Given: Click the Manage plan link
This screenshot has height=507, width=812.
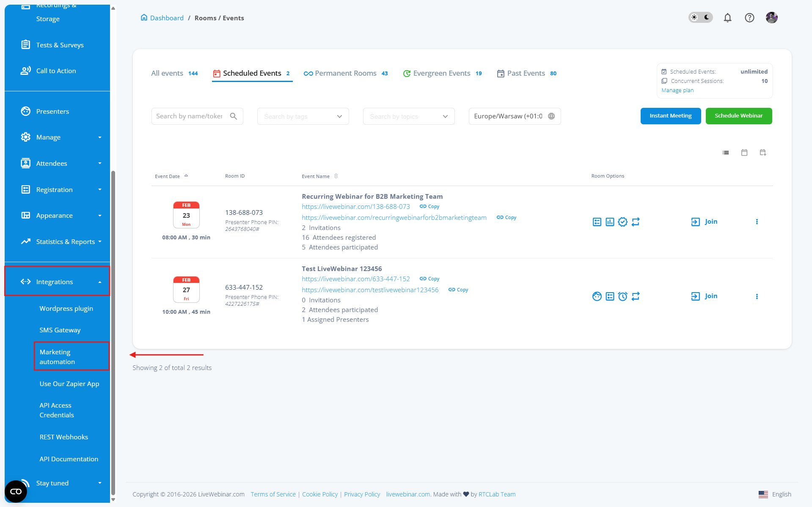Looking at the screenshot, I should tap(677, 90).
